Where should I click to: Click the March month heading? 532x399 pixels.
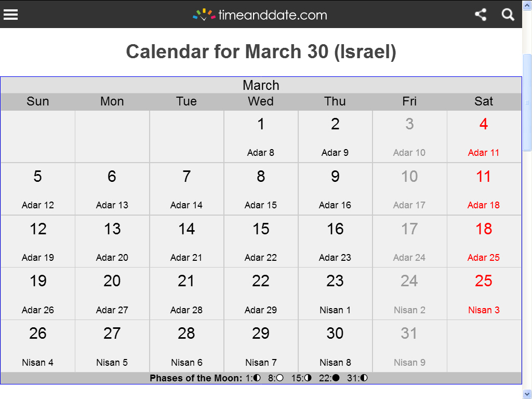(261, 85)
